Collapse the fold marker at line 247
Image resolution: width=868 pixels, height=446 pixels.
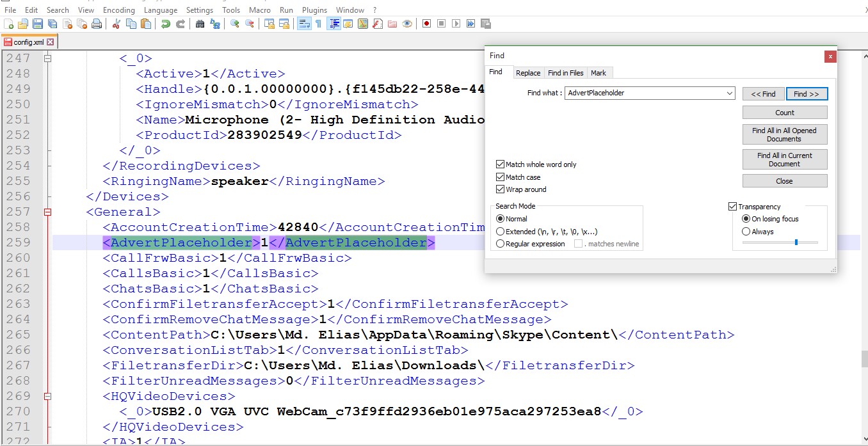(47, 58)
